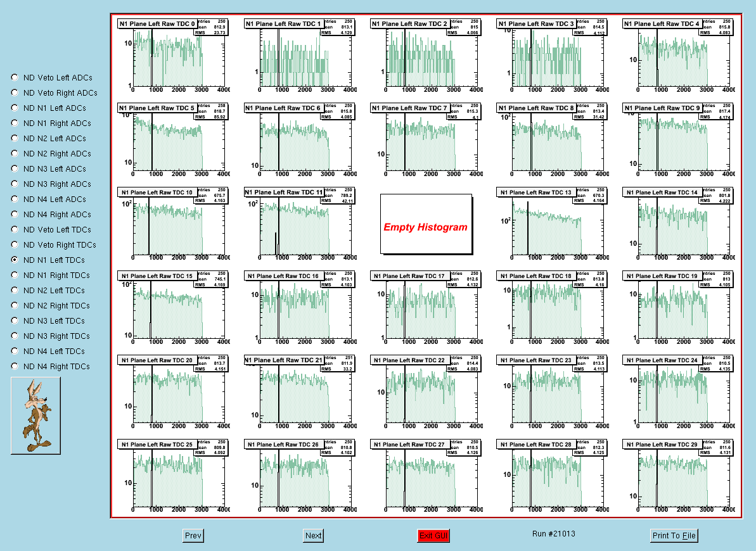The width and height of the screenshot is (756, 551).
Task: Select ND N2 Right TDCs
Action: tap(15, 305)
